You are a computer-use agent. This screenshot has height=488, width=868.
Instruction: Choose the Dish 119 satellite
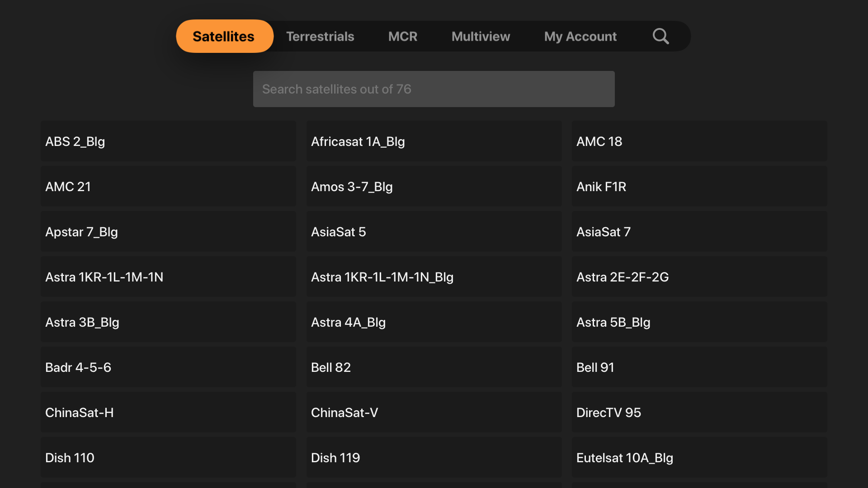click(x=434, y=458)
